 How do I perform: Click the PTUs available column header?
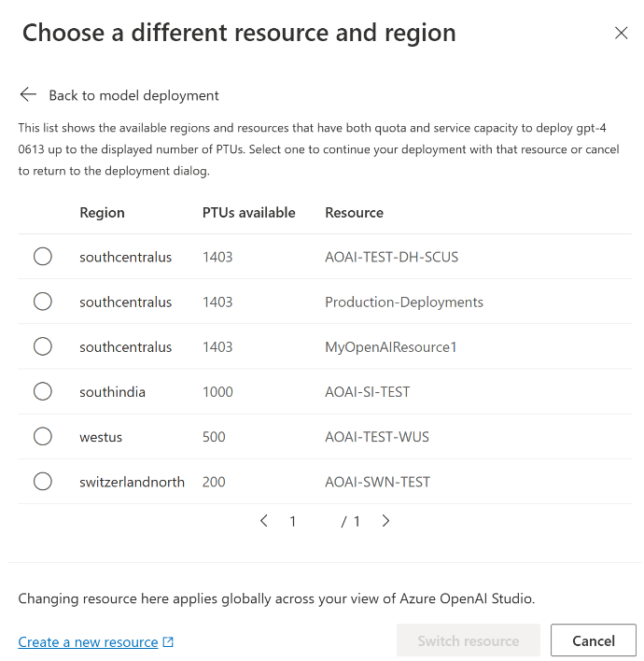coord(248,213)
